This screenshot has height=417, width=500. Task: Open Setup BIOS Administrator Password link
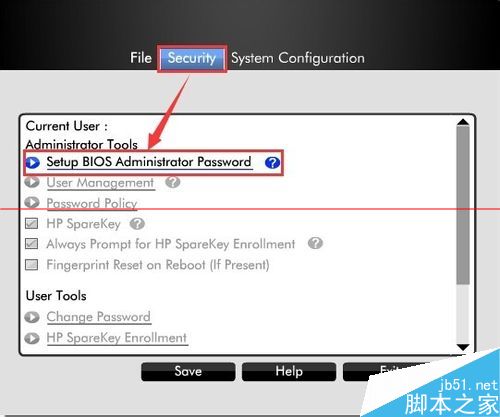point(149,162)
